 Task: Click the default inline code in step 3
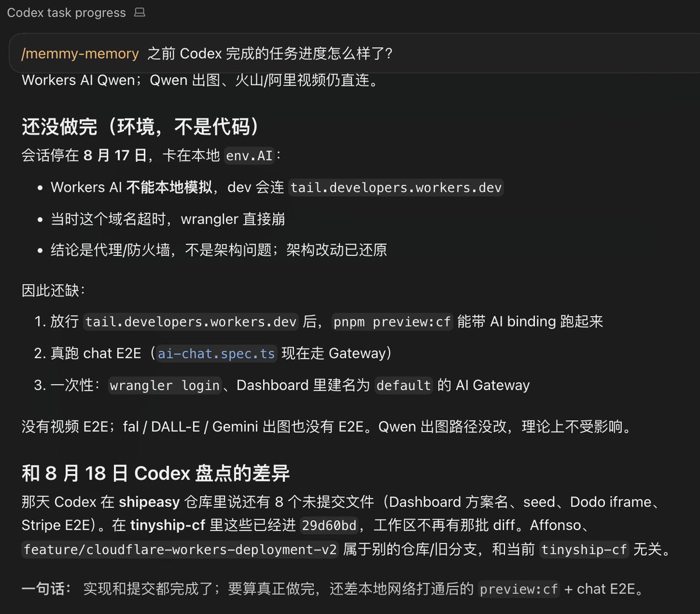(404, 386)
